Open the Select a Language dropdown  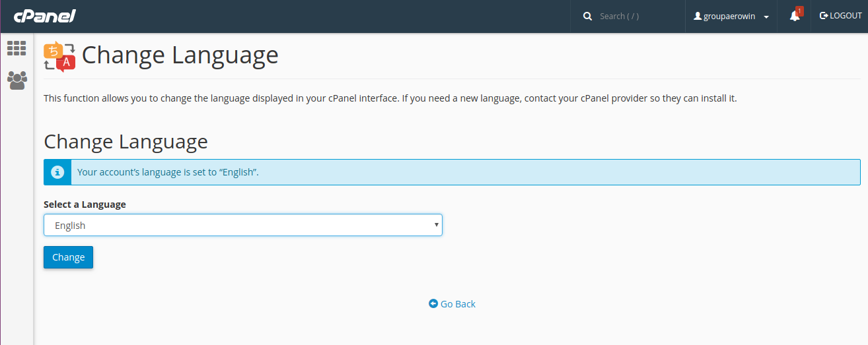242,225
